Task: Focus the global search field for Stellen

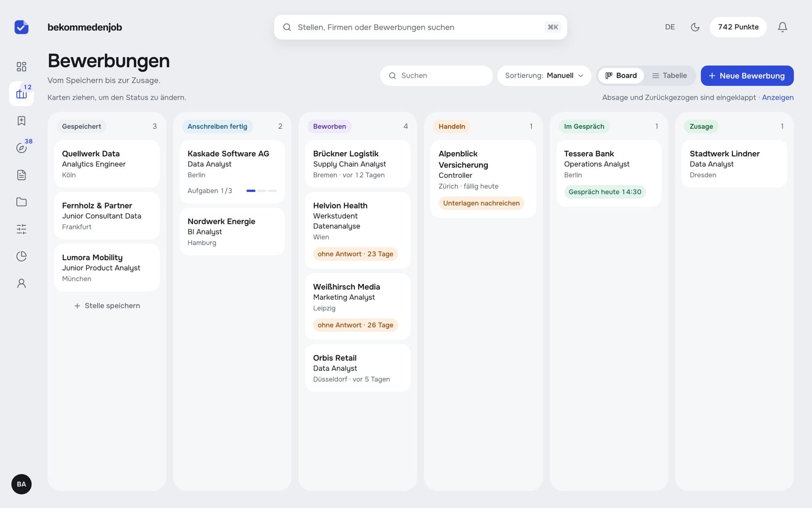Action: (x=420, y=27)
